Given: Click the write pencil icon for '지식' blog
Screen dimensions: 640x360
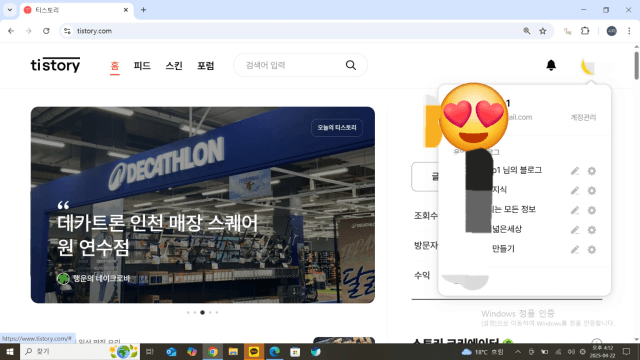Looking at the screenshot, I should point(575,191).
